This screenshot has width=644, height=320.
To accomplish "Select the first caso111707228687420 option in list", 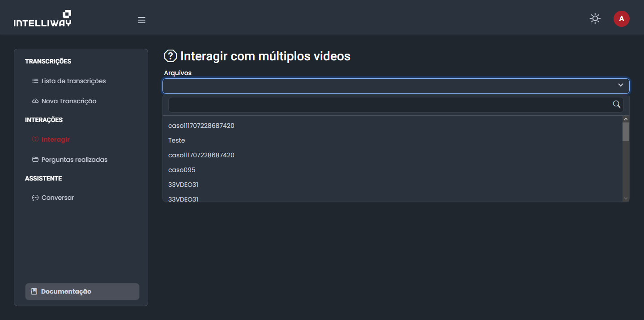I will point(201,126).
